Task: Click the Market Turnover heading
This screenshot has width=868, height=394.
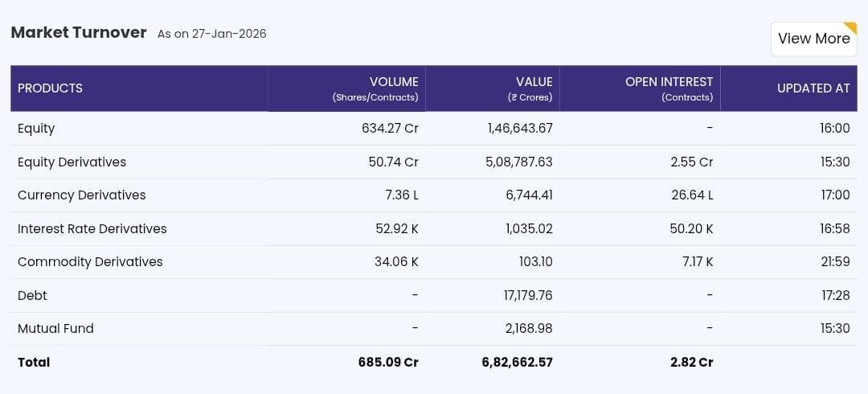Action: click(79, 33)
